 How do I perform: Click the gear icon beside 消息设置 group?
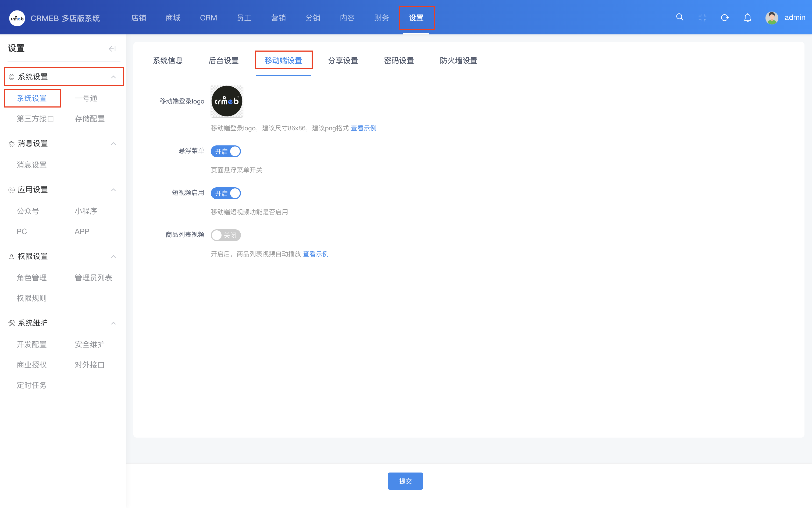(x=11, y=144)
